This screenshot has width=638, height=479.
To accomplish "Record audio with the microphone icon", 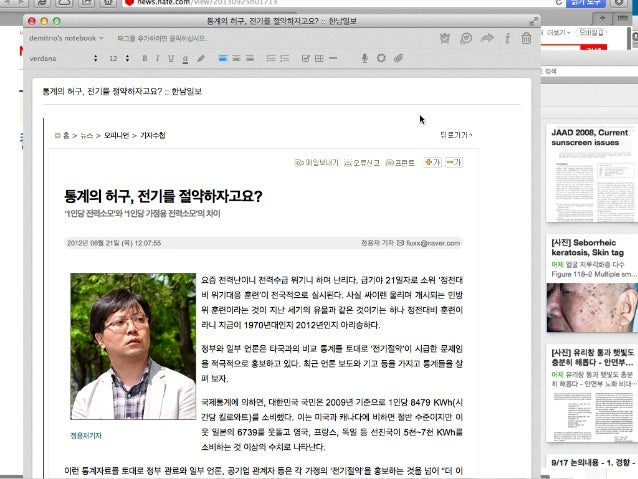I will [x=365, y=59].
